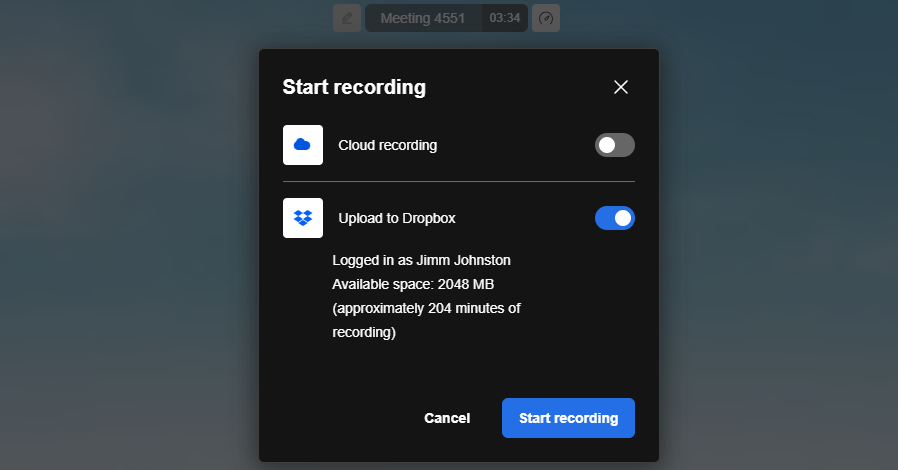Click the Start recording dialog heading
The image size is (898, 470).
tap(354, 87)
